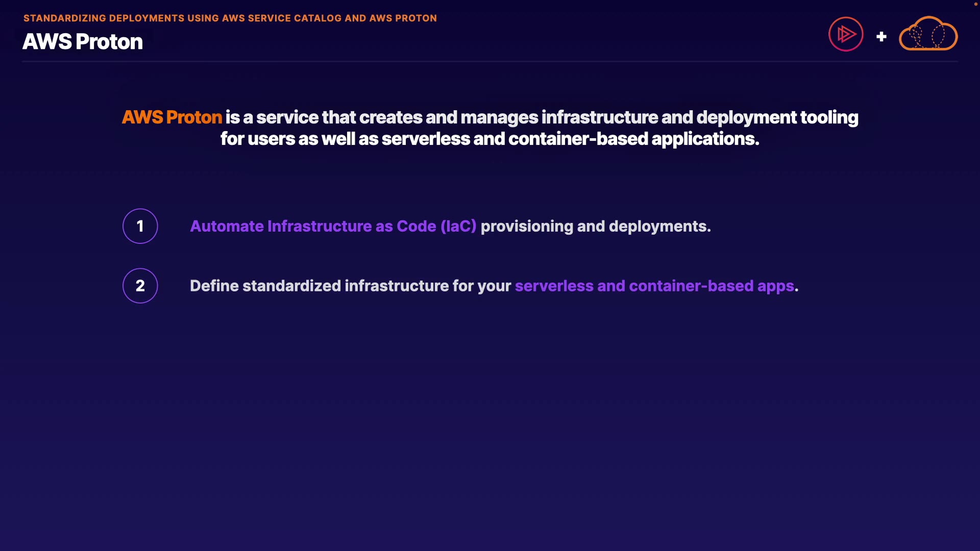This screenshot has width=980, height=551.
Task: Click the orange cloud guru logo
Action: click(x=928, y=34)
